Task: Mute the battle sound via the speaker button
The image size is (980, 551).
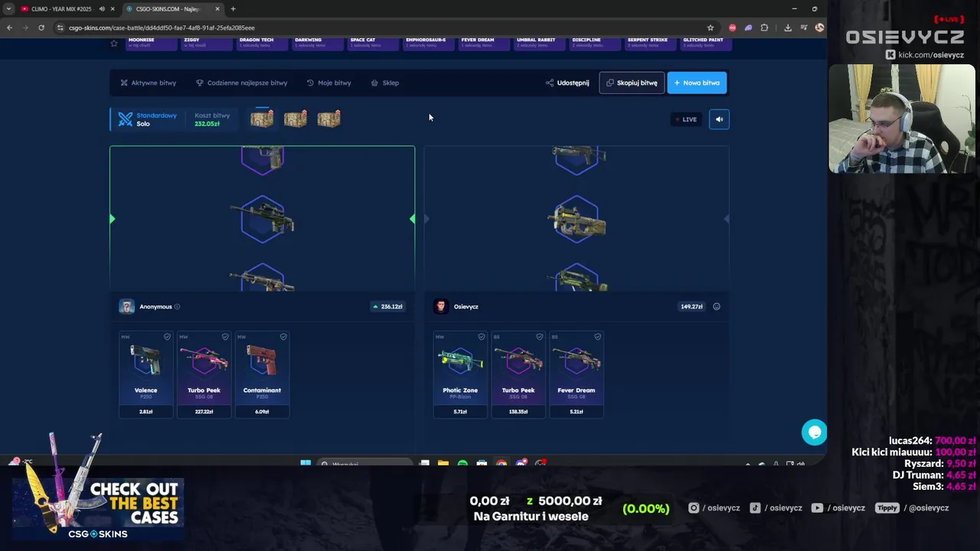Action: (719, 119)
